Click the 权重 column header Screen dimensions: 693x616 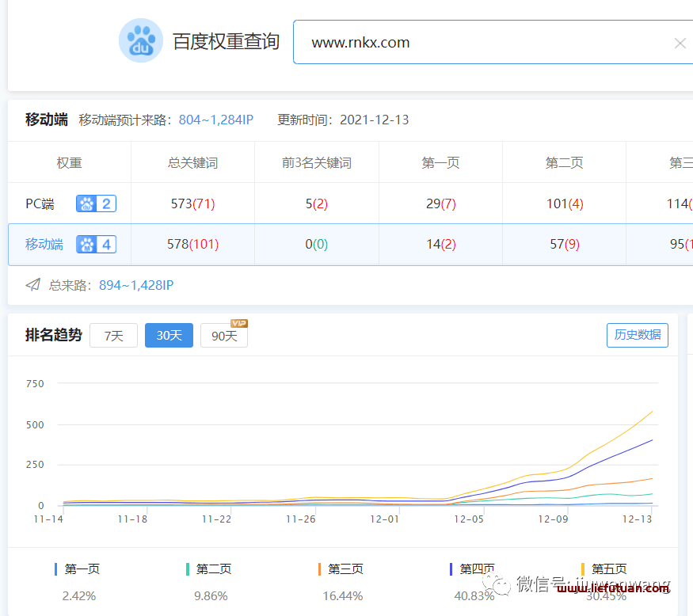[x=70, y=163]
